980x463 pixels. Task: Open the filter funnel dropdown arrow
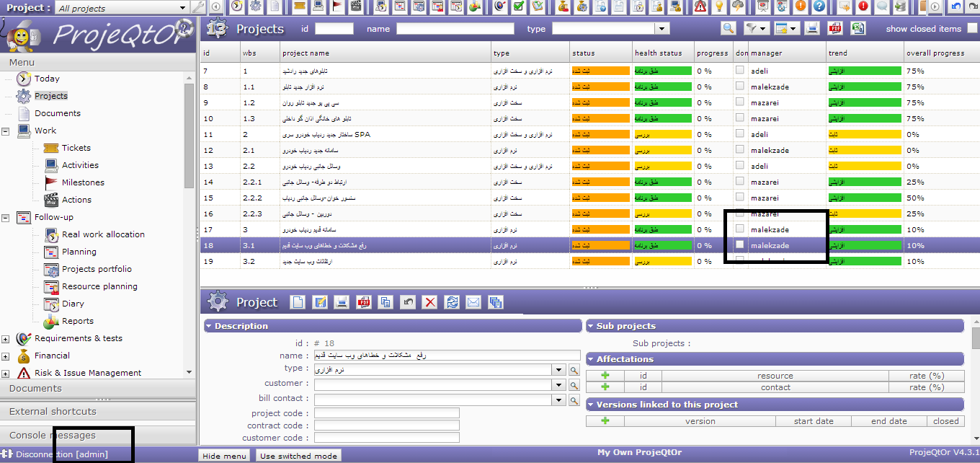coord(762,29)
